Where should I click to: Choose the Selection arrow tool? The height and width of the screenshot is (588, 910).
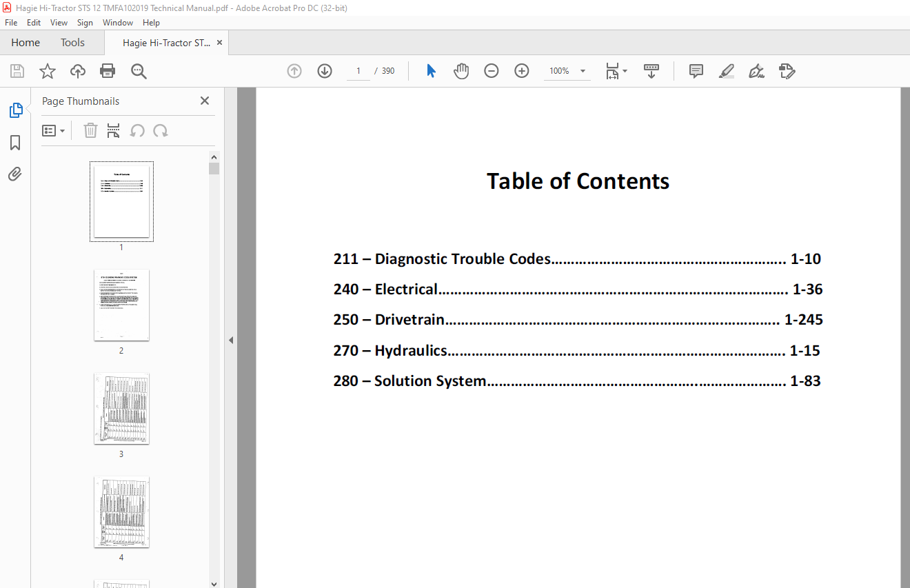(431, 71)
